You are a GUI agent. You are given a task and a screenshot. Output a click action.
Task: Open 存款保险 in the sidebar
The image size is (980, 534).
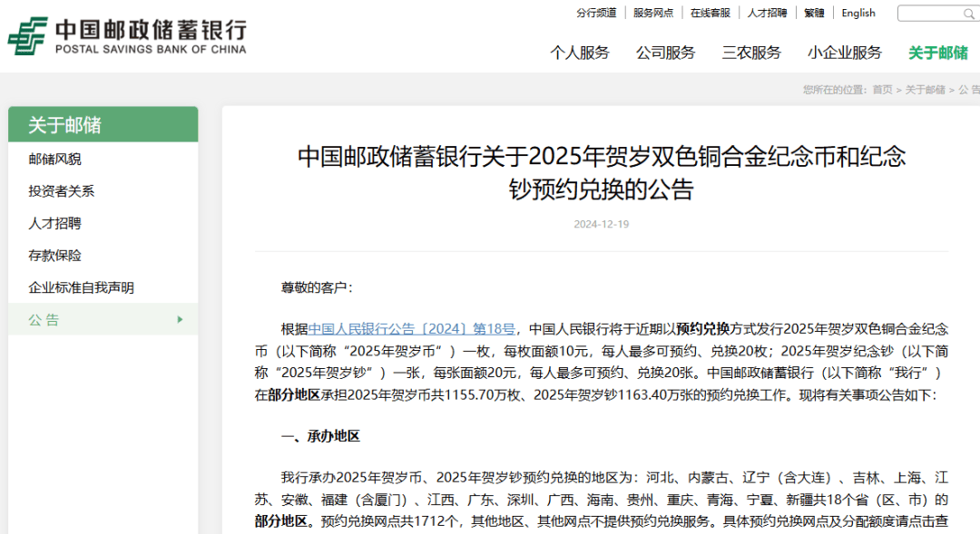click(x=55, y=256)
